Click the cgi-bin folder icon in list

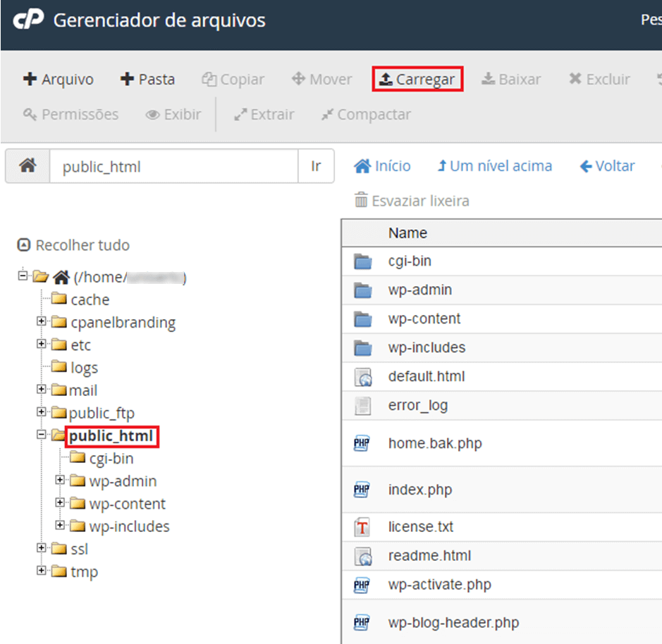click(362, 261)
